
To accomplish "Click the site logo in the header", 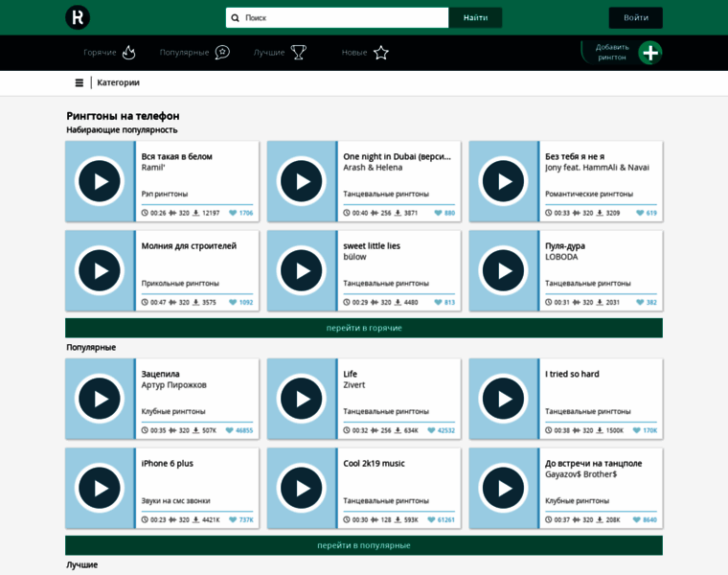I will coord(78,17).
